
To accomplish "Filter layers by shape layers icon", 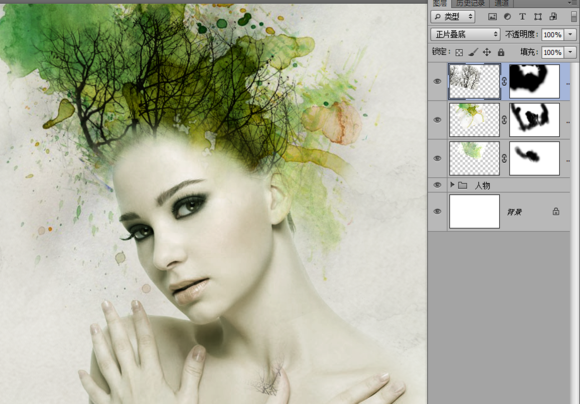I will 538,16.
